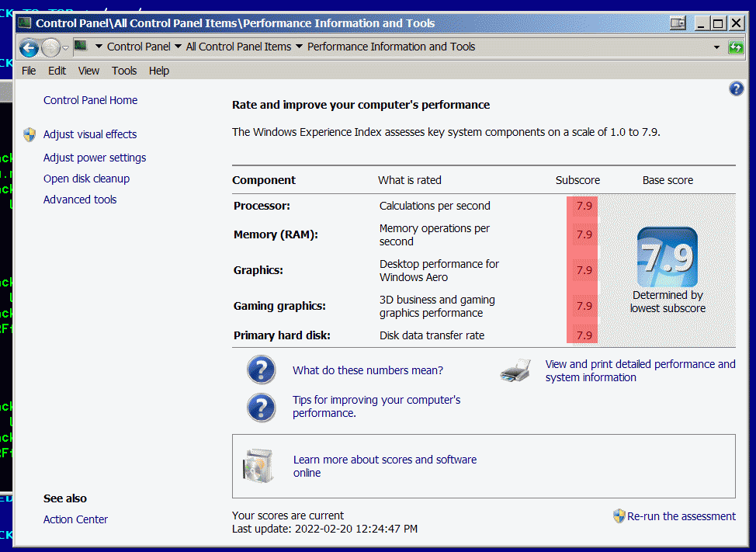The width and height of the screenshot is (756, 552).
Task: Expand the All Control Panel Items dropdown
Action: point(299,47)
